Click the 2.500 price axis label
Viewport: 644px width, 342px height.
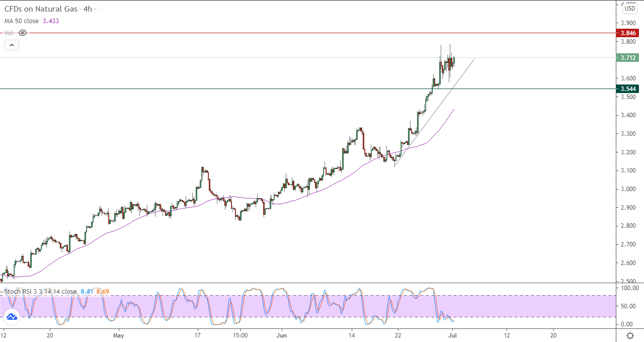627,281
